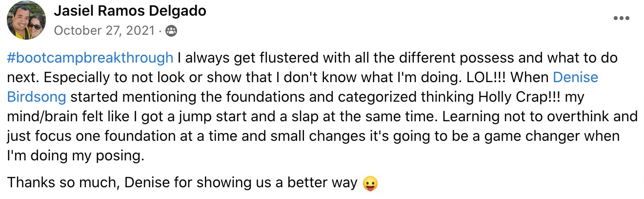Click the "I'm doing my posing." line
644x199 pixels.
[x=76, y=156]
